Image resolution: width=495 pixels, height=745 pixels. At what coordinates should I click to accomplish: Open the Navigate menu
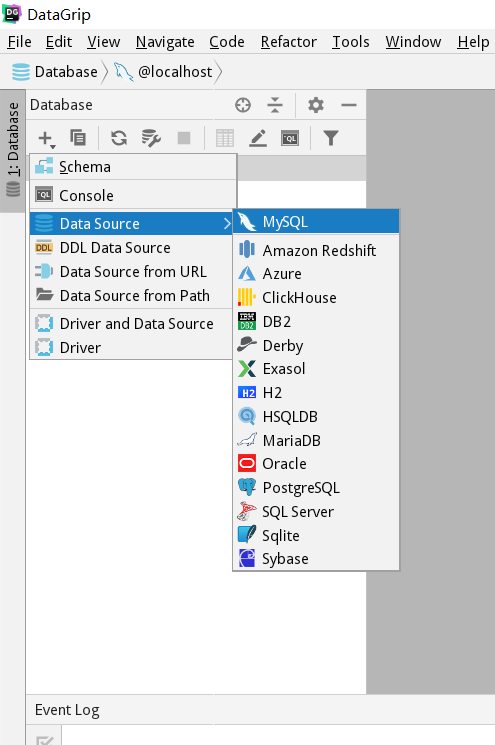tap(165, 42)
